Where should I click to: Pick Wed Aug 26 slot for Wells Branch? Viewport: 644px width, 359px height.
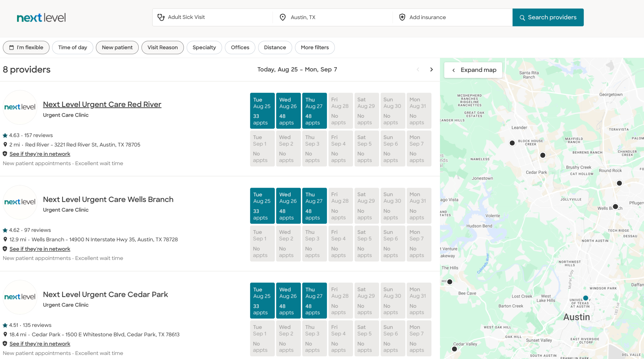click(x=288, y=206)
